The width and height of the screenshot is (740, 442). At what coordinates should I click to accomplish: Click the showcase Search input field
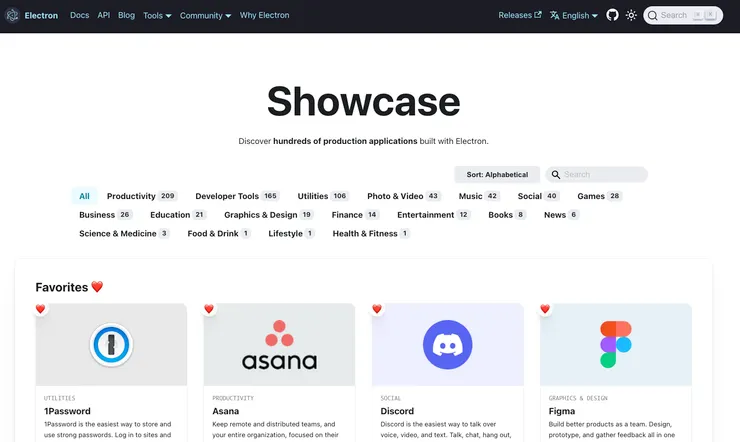[x=597, y=175]
